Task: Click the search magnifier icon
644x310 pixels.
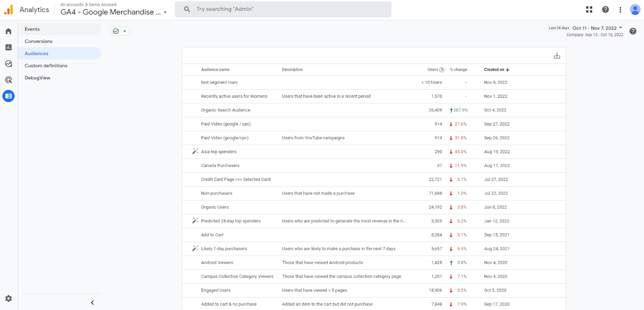Action: (187, 9)
